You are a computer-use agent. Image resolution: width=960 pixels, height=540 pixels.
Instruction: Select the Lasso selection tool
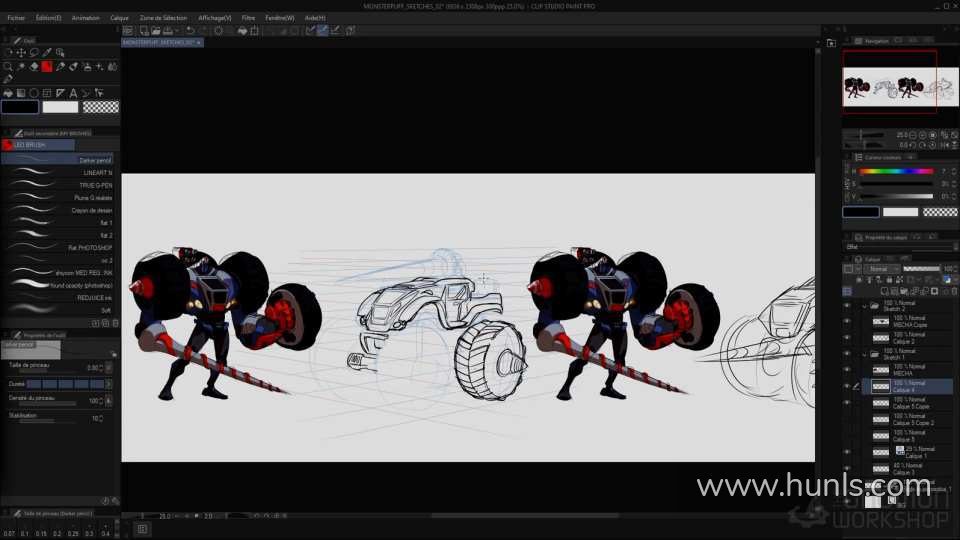click(x=34, y=53)
